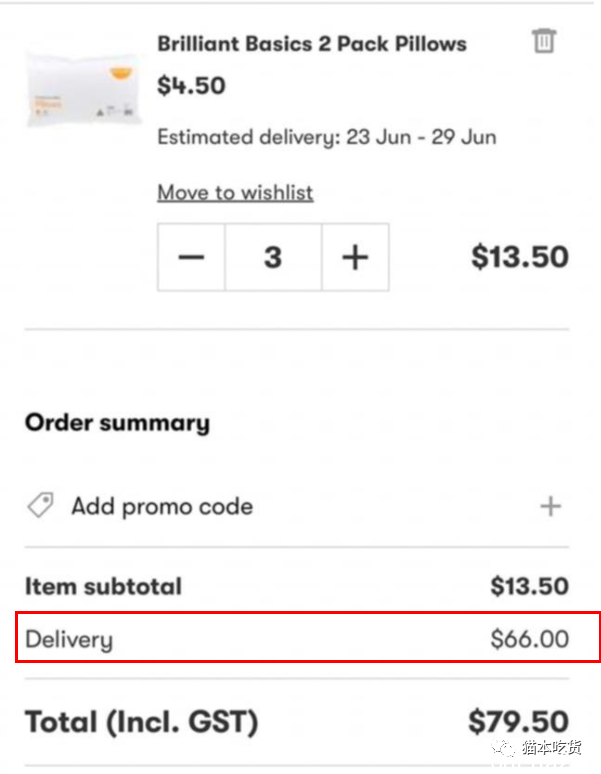Select the quantity field showing 3

coord(273,257)
